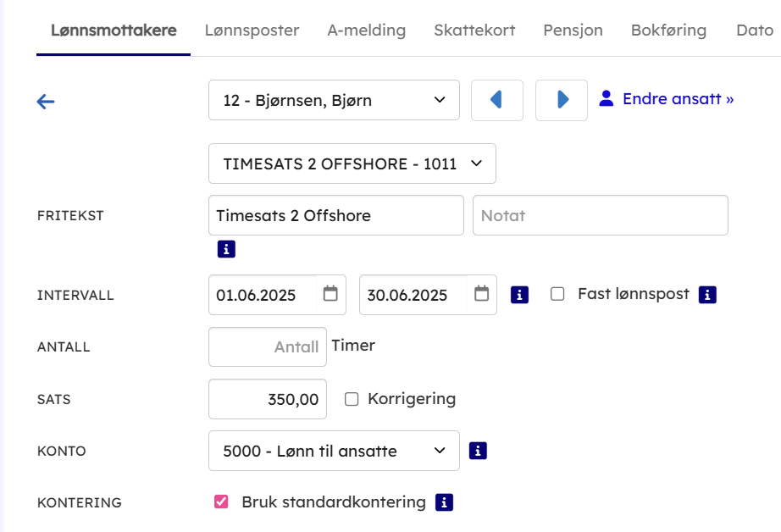This screenshot has height=532, width=781.
Task: Open the Skattekort tab
Action: pyautogui.click(x=474, y=30)
